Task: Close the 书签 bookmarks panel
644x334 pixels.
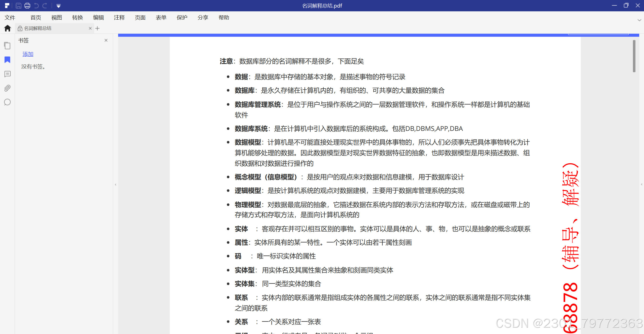Action: (x=106, y=40)
